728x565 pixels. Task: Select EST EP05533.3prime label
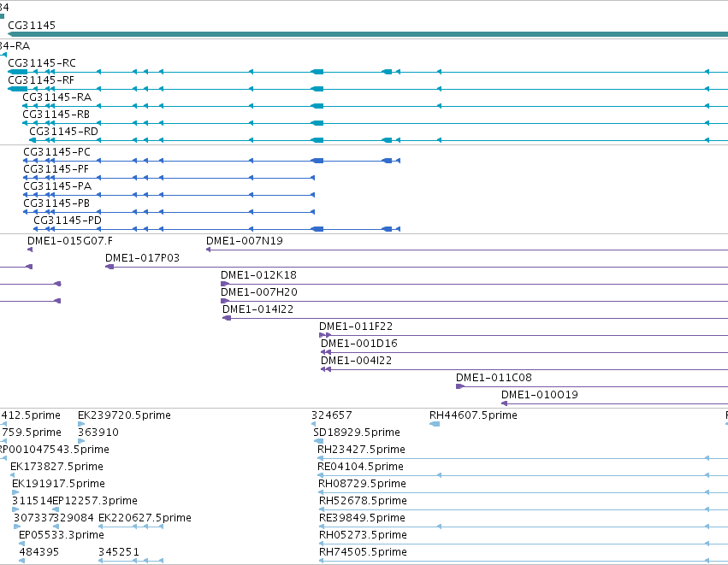(62, 535)
